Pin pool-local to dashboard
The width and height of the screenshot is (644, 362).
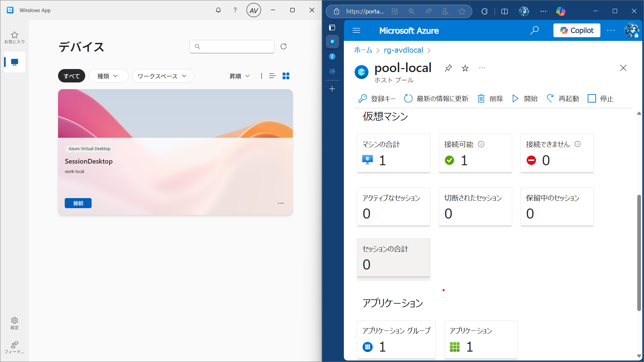tap(448, 68)
